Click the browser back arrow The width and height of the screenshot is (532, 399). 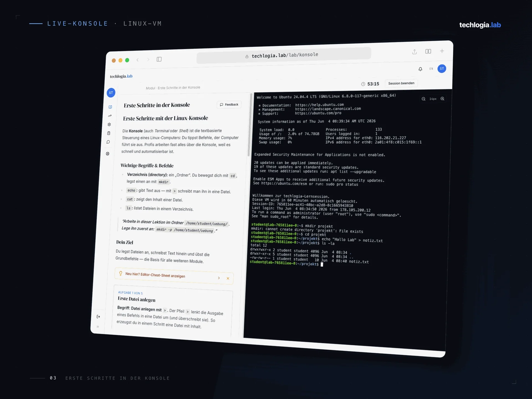click(137, 60)
